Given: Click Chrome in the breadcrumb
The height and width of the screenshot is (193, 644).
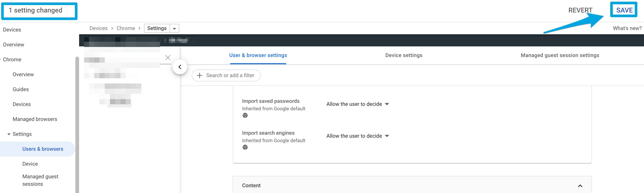Looking at the screenshot, I should (126, 28).
